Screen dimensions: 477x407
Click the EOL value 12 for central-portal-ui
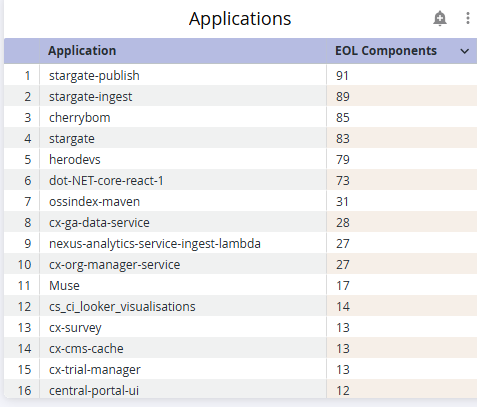(x=343, y=391)
